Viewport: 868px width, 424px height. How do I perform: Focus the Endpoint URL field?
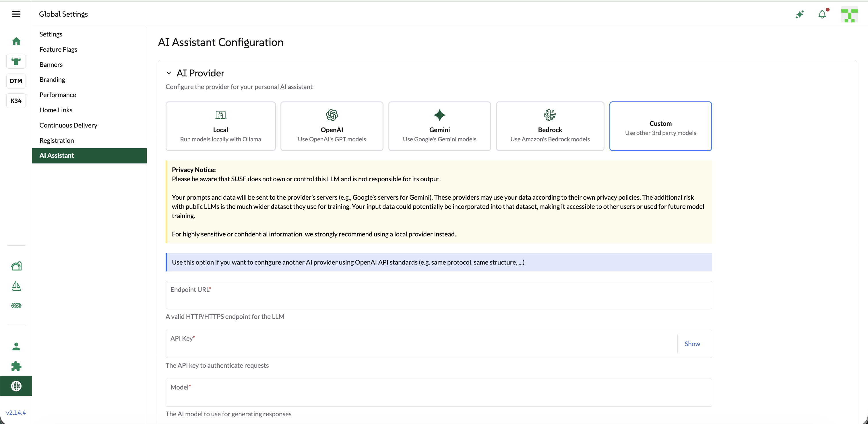click(439, 295)
